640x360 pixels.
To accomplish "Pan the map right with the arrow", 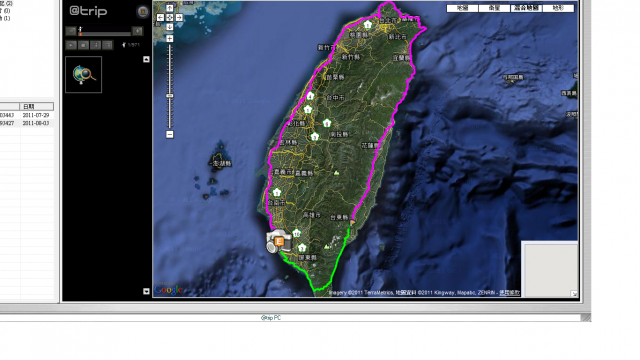I will coord(179,18).
